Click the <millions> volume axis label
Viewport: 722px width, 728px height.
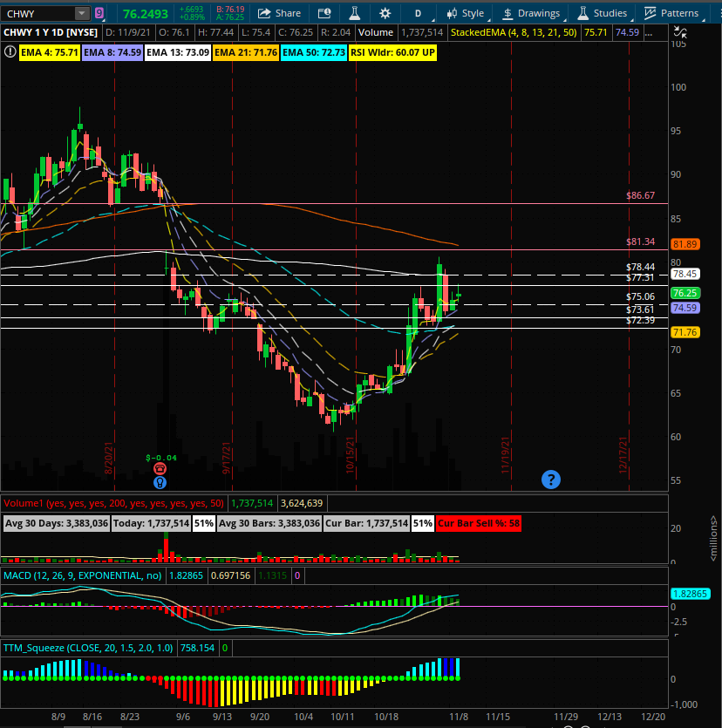click(x=713, y=539)
